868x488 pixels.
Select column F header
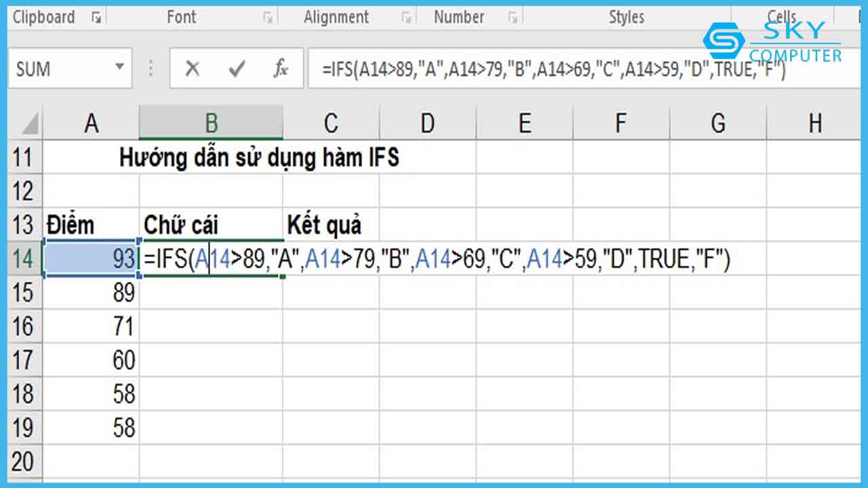tap(620, 123)
